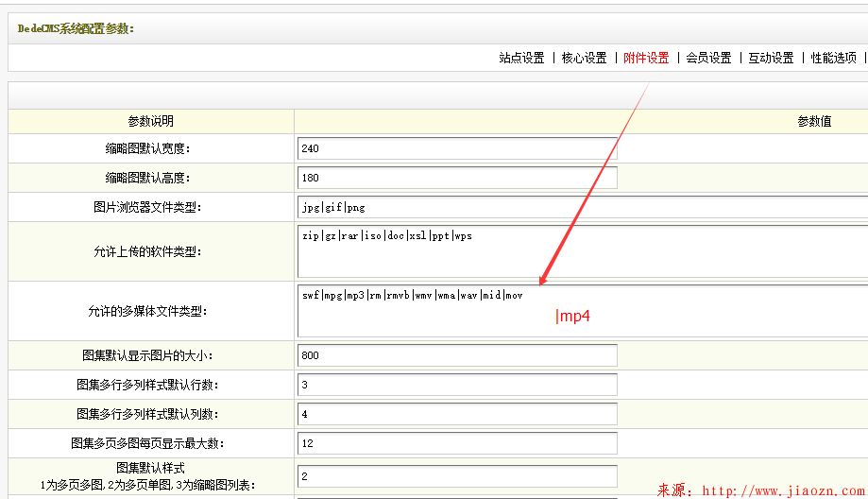This screenshot has width=868, height=499.
Task: Click the 图集多页多图每页显示最大数 field
Action: [x=456, y=443]
